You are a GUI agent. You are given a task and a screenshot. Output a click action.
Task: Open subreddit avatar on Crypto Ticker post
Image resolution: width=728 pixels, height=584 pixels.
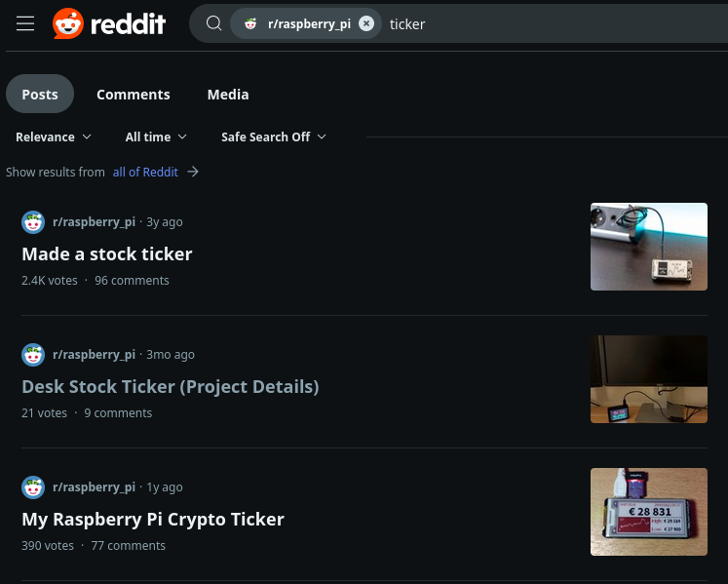(33, 487)
